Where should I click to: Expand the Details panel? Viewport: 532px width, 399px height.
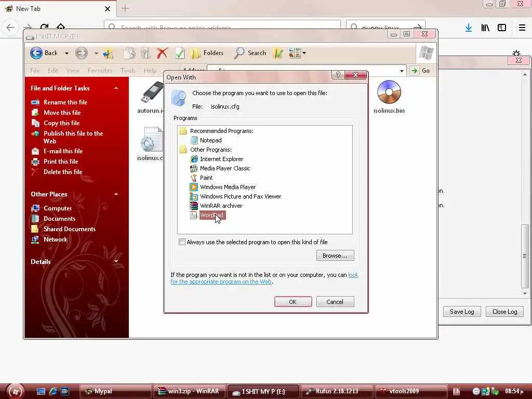pos(116,262)
